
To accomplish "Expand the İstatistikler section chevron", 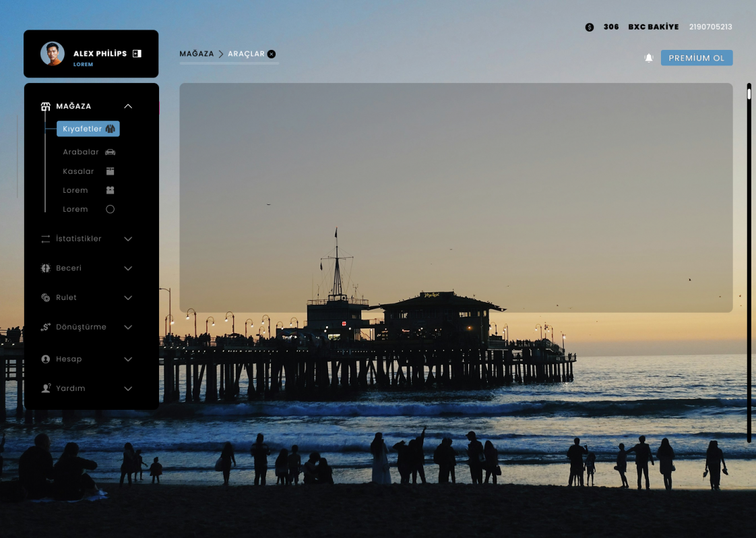I will pyautogui.click(x=128, y=239).
